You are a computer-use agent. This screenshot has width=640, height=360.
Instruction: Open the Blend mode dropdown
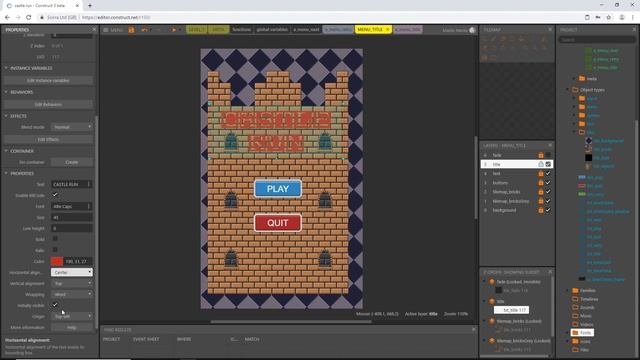pyautogui.click(x=72, y=127)
